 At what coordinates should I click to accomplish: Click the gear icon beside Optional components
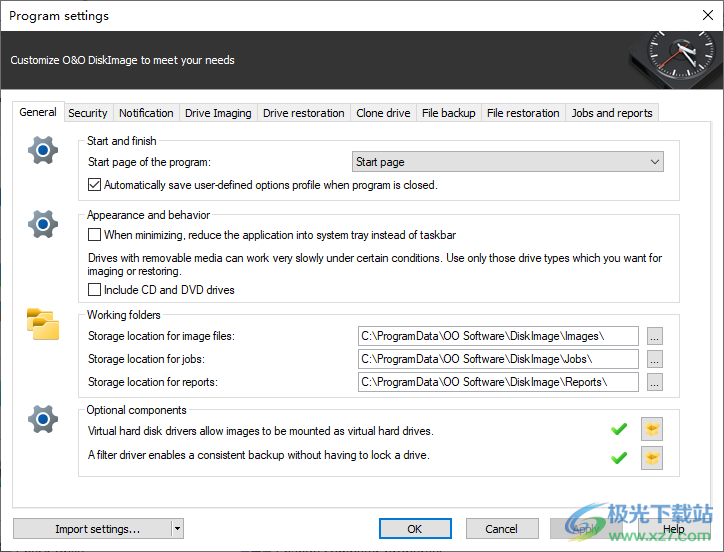(x=43, y=419)
